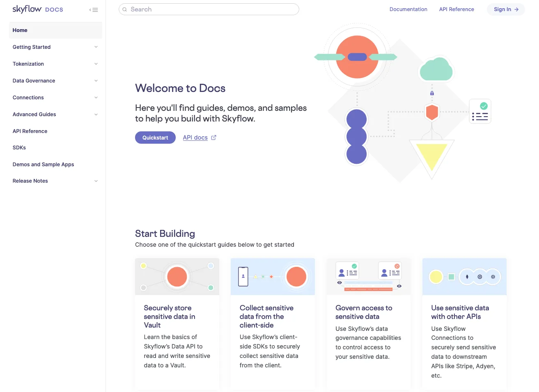Open the Govern access card illustration
This screenshot has height=392, width=539.
tap(368, 276)
